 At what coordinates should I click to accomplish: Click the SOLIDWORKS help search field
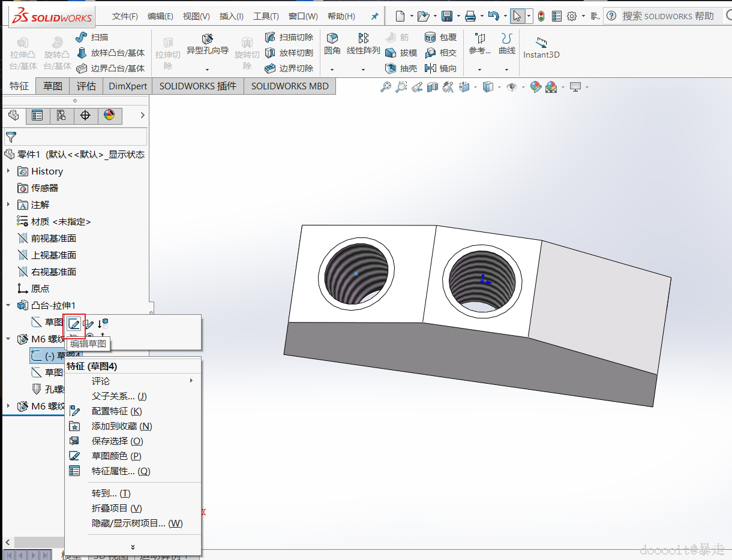pyautogui.click(x=667, y=16)
